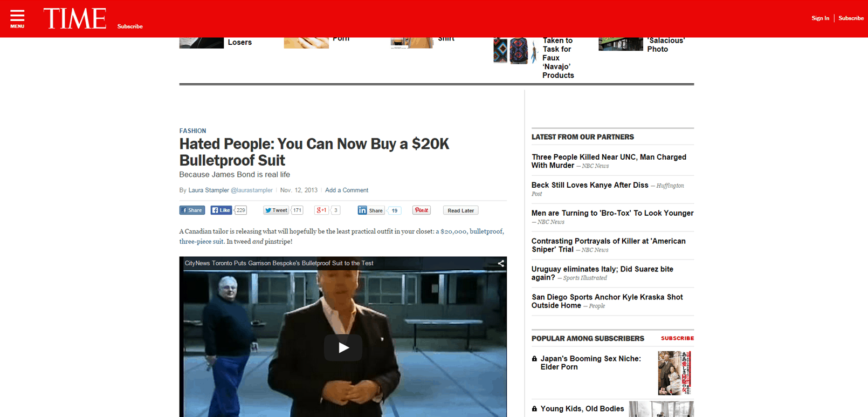Click Subscribe next to the TIME logo
868x417 pixels.
click(x=130, y=26)
